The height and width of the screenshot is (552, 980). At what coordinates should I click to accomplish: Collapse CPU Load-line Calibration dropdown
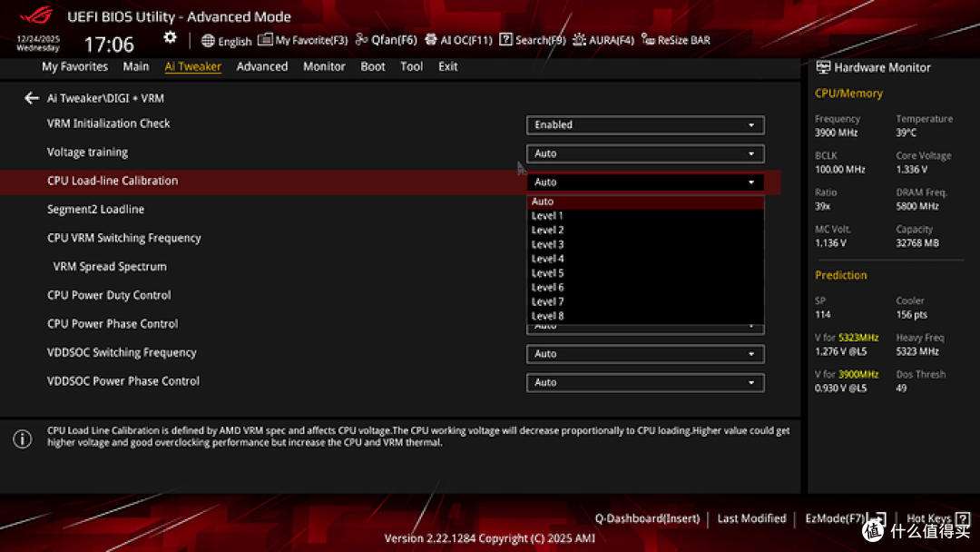[x=645, y=182]
